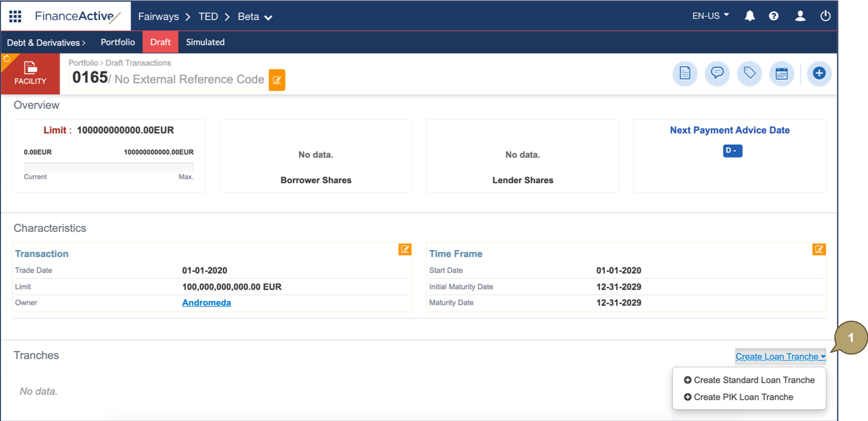Click the Trade Date value 01-01-2020

(204, 271)
